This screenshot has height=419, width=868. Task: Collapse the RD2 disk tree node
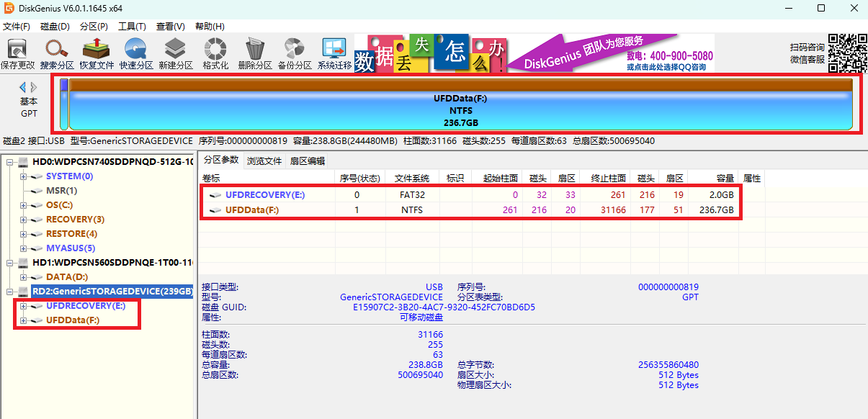tap(9, 292)
